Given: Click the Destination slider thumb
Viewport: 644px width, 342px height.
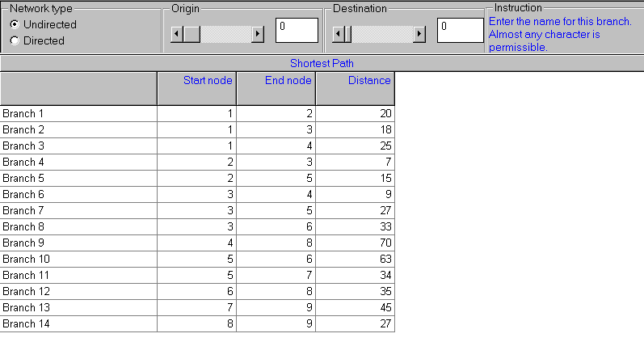Looking at the screenshot, I should tap(347, 34).
